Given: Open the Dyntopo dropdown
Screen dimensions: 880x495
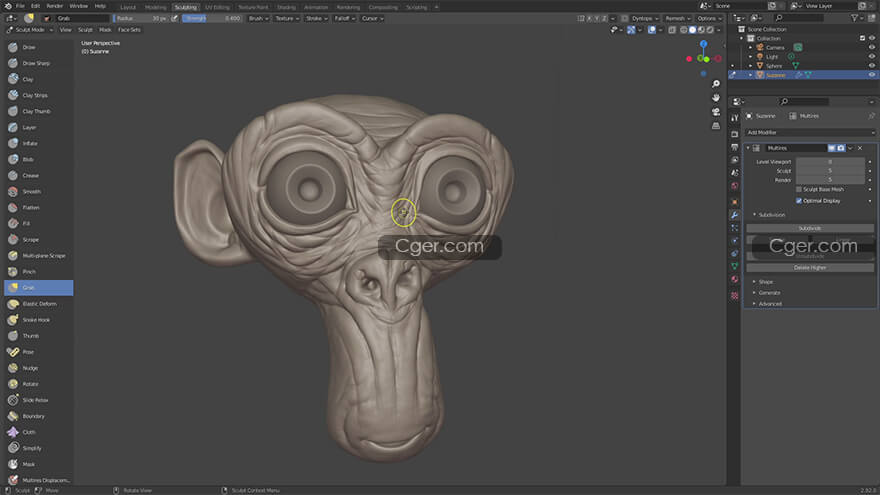Looking at the screenshot, I should pyautogui.click(x=645, y=19).
